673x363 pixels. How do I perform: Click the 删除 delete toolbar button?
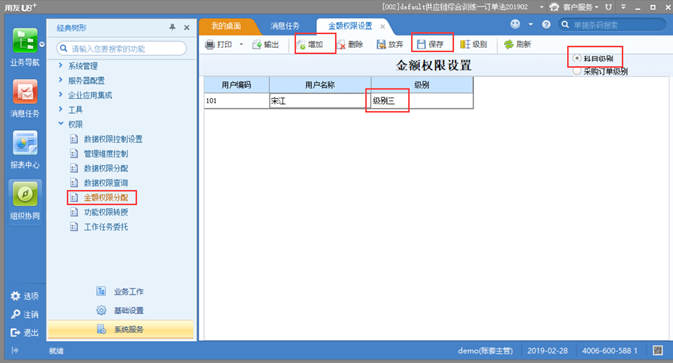point(351,44)
